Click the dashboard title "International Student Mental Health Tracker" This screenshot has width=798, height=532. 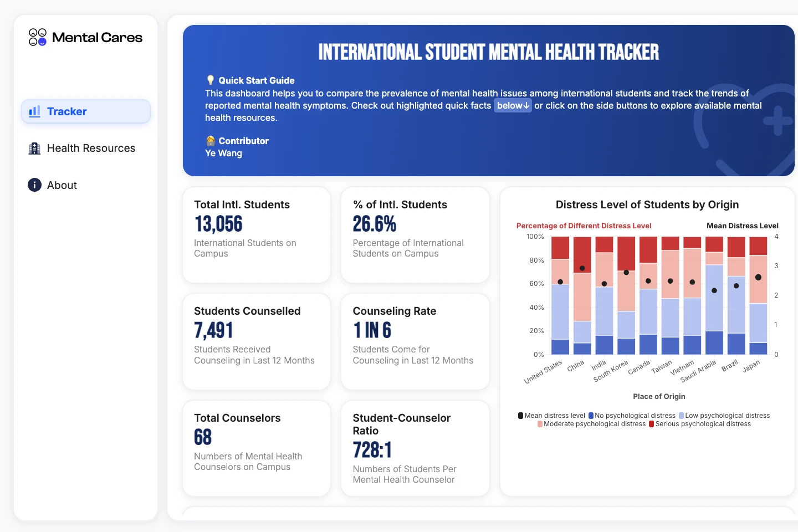click(489, 52)
